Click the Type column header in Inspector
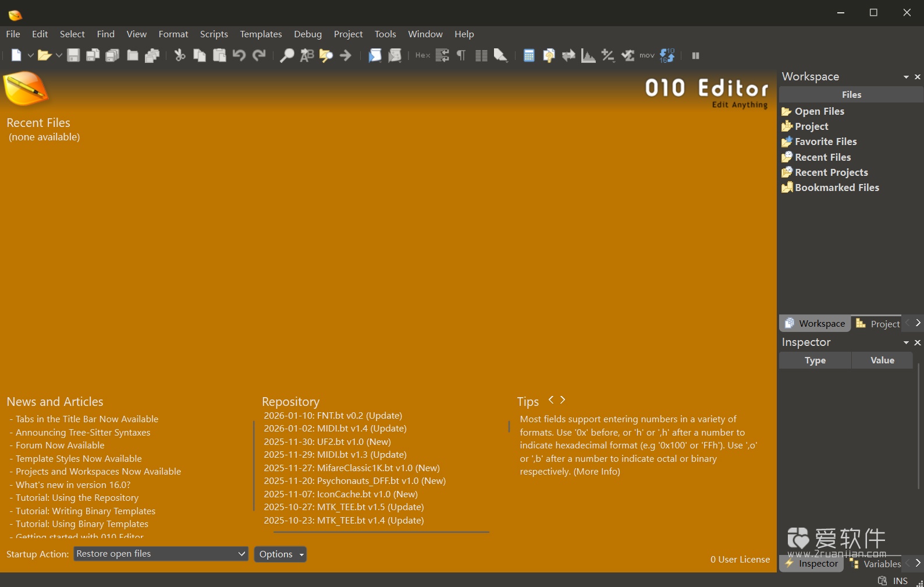This screenshot has height=587, width=924. pos(815,360)
